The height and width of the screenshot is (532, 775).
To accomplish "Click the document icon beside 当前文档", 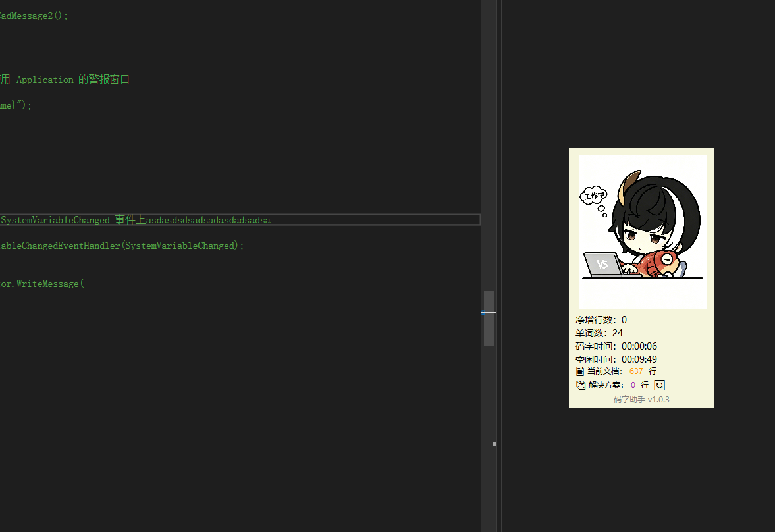I will (x=579, y=371).
